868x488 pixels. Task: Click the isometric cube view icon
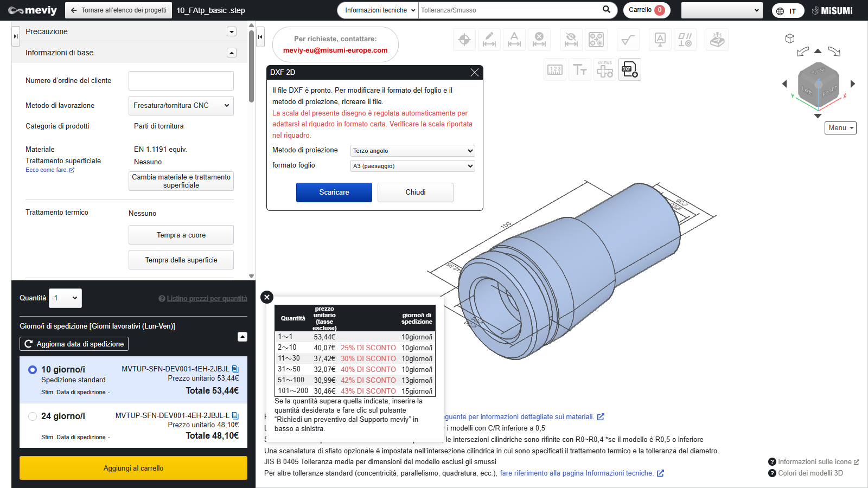(790, 38)
